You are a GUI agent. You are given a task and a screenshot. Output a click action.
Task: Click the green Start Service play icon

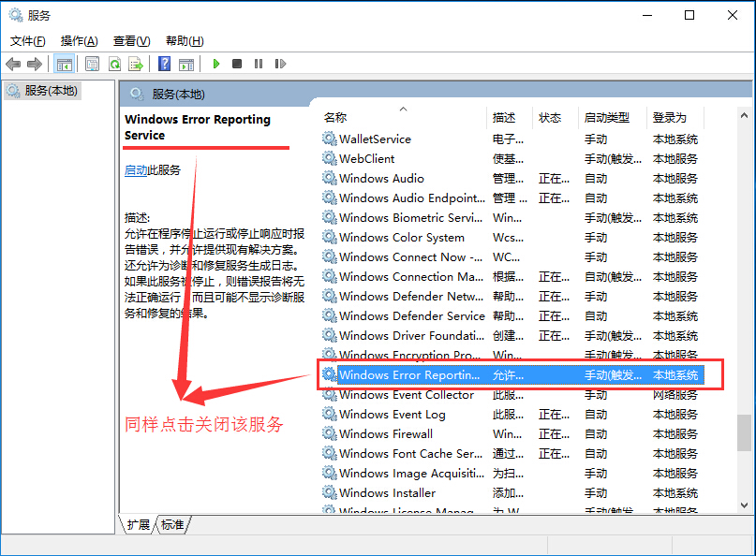click(216, 64)
